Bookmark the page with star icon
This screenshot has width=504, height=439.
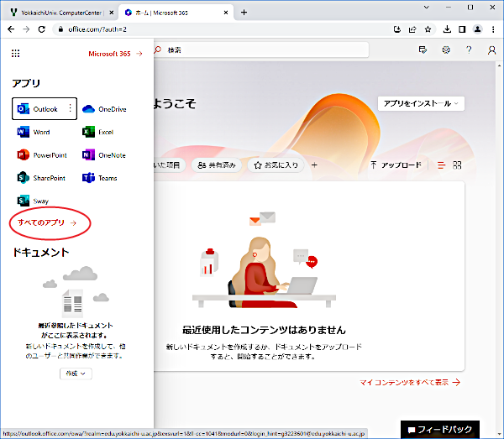pos(428,29)
